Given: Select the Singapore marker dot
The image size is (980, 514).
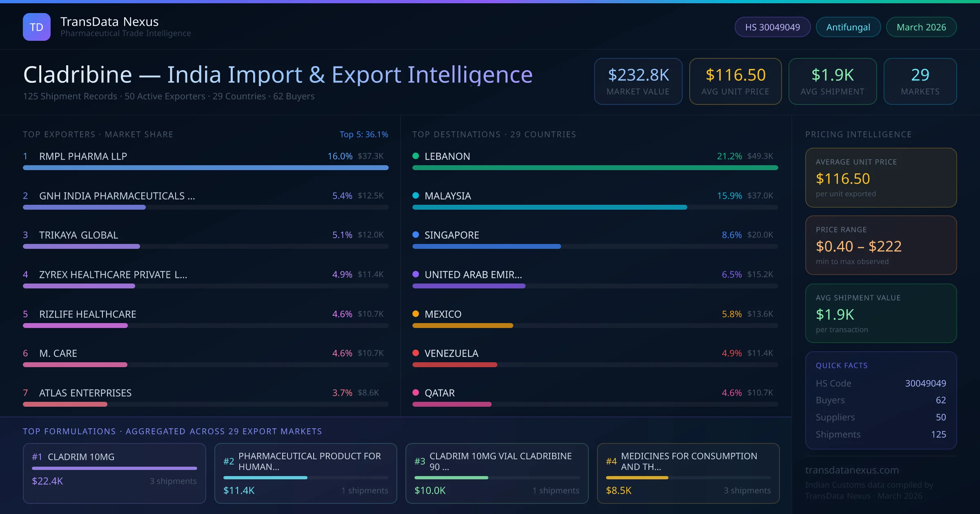Looking at the screenshot, I should pyautogui.click(x=415, y=235).
